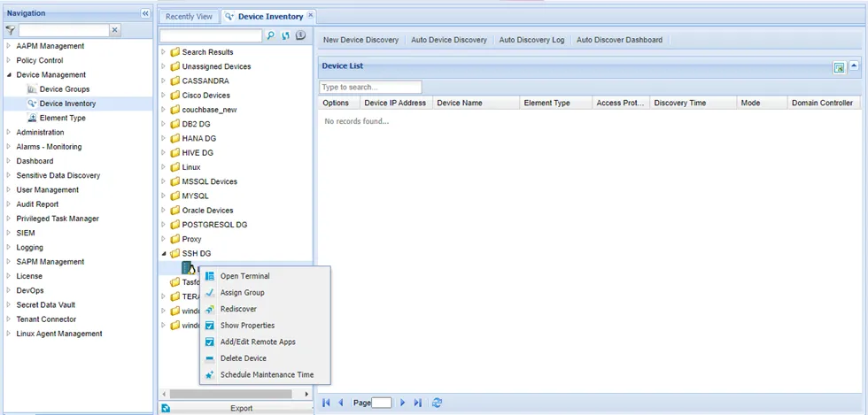Collapse the SSH DG folder arrow
The height and width of the screenshot is (415, 868).
[x=163, y=253]
